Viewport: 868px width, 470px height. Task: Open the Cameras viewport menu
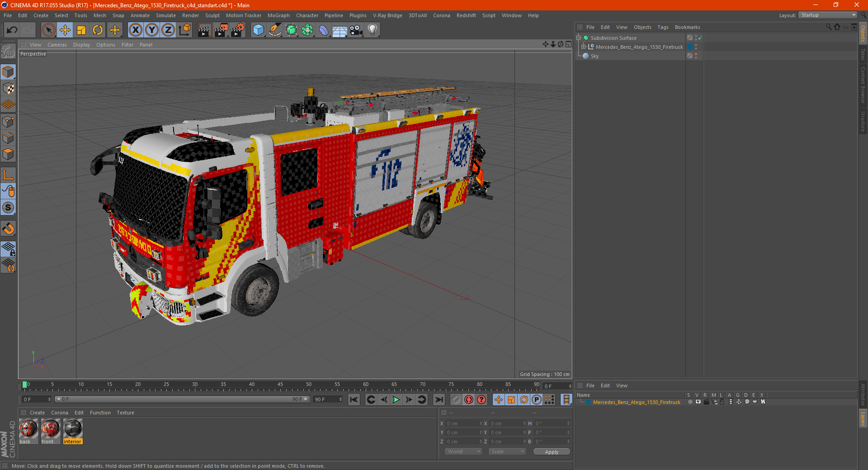coord(57,45)
